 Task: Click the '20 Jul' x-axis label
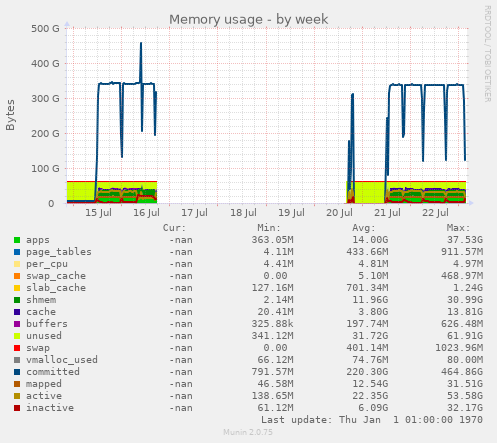click(339, 213)
